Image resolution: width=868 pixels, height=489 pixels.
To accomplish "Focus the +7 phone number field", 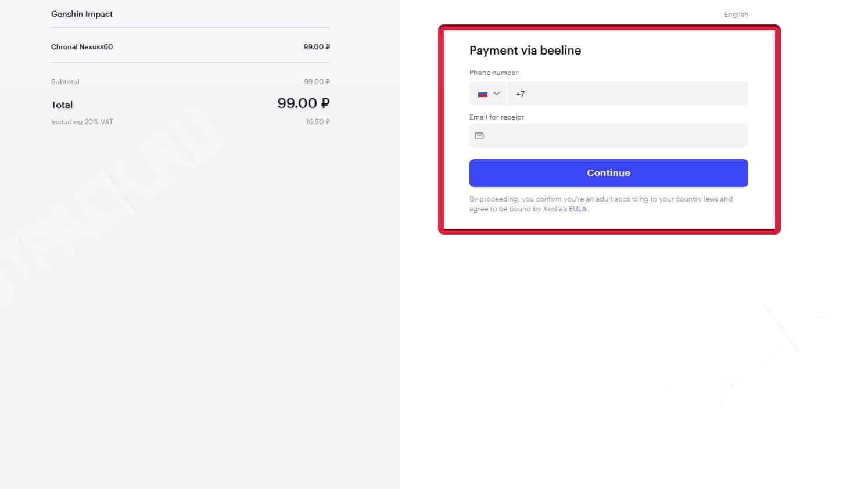I will click(x=627, y=94).
